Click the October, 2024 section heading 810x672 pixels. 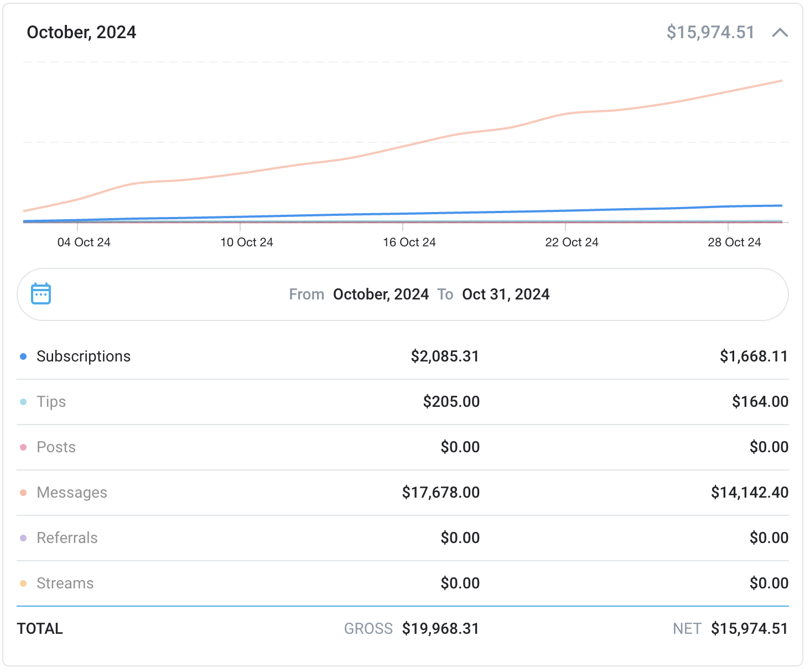(x=81, y=33)
